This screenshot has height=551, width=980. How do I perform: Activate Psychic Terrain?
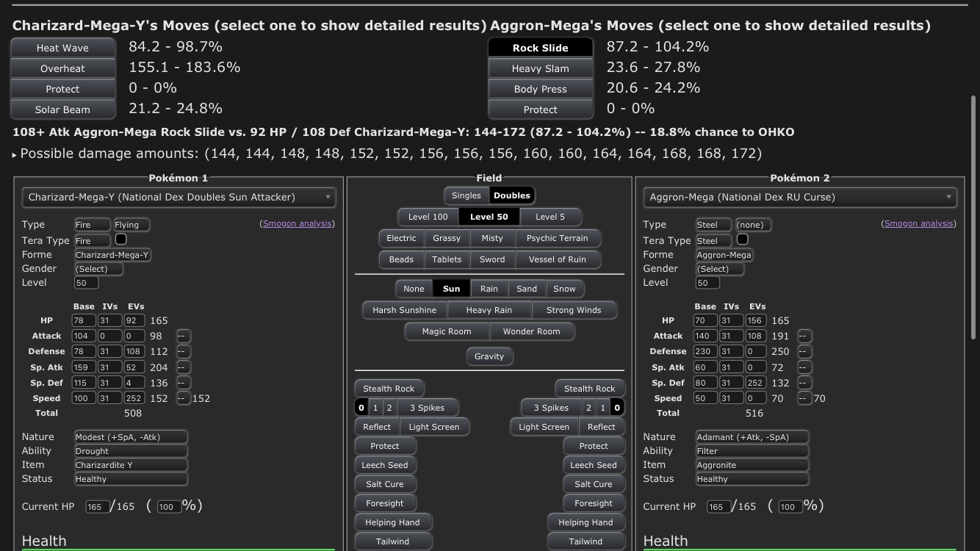point(557,238)
